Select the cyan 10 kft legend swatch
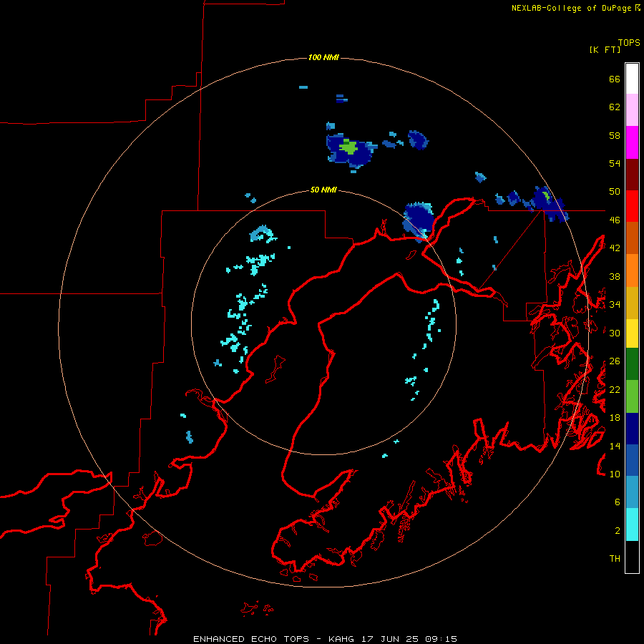The height and width of the screenshot is (644, 644). click(632, 525)
